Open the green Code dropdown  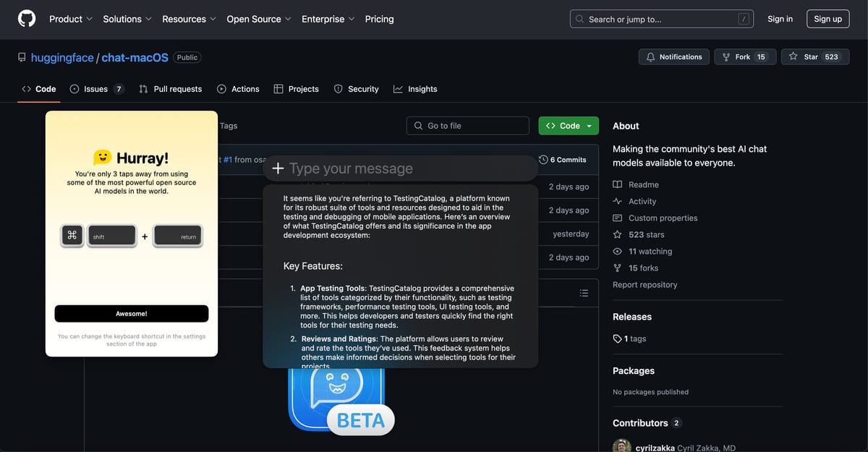click(569, 125)
